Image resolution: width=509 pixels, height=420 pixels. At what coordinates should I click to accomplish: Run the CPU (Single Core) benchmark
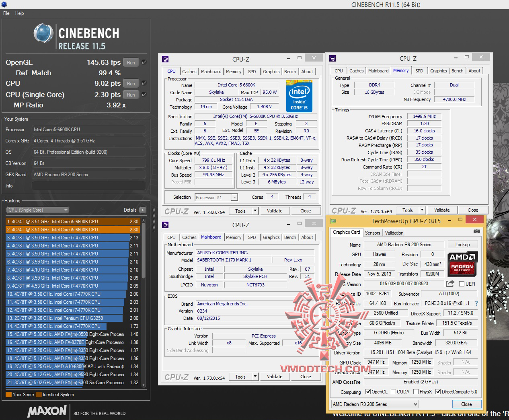(131, 95)
